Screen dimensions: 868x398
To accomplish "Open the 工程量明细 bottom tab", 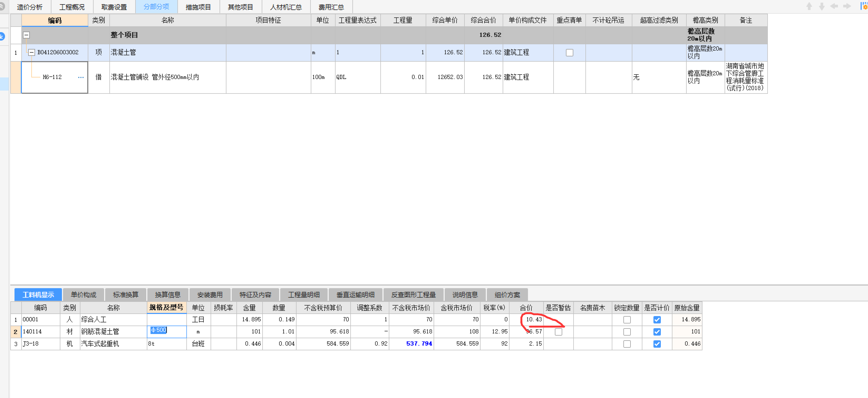I will [304, 295].
